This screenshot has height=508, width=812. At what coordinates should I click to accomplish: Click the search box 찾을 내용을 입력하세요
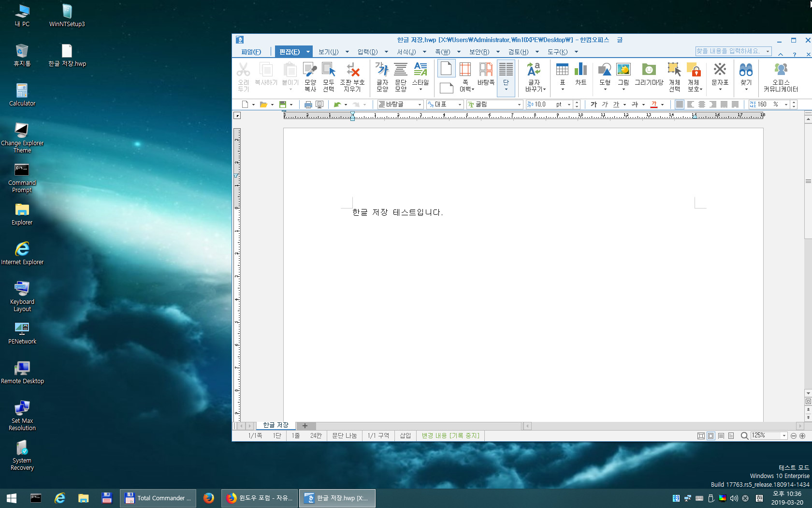tap(730, 51)
